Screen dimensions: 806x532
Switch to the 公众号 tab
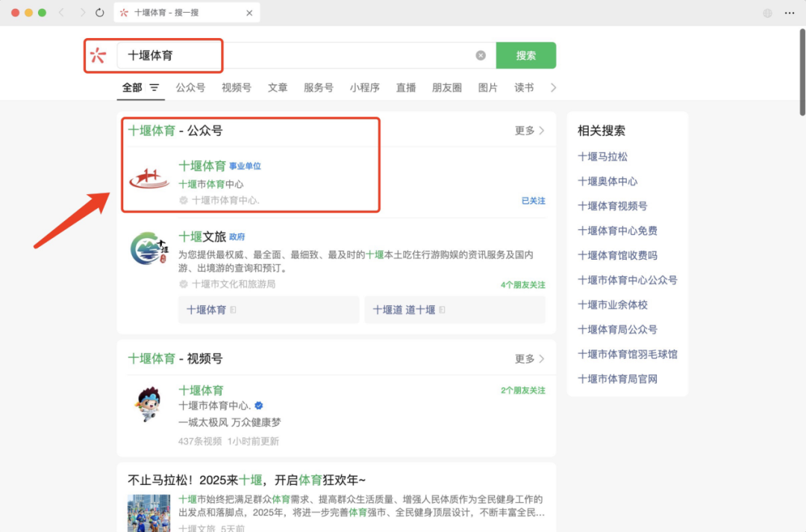coord(190,88)
